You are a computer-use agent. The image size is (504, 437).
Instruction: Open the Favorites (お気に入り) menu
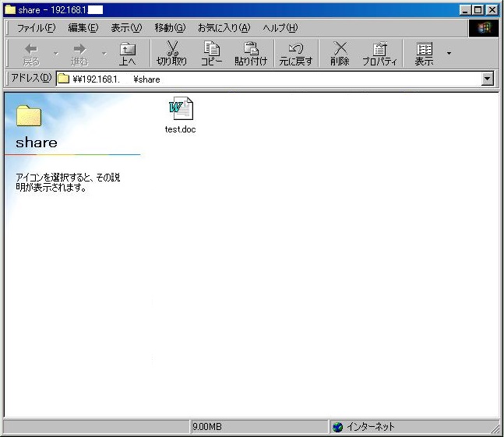[x=224, y=28]
